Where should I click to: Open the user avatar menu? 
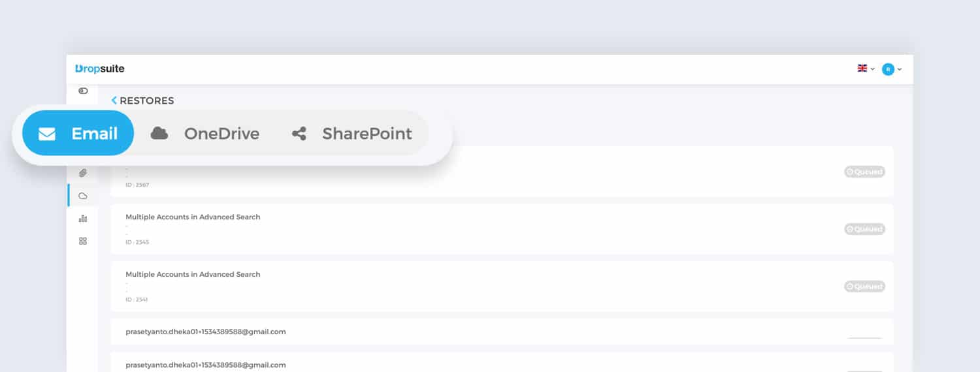892,69
